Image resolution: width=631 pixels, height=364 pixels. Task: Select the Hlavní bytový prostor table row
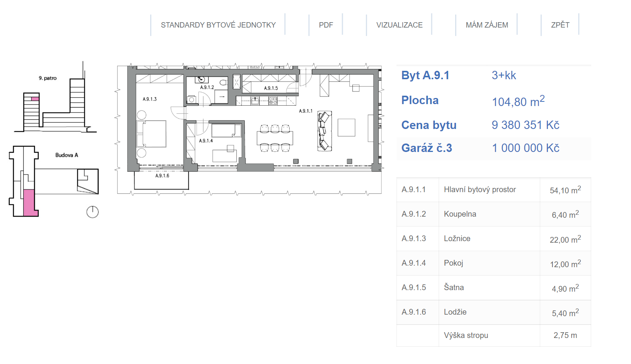[x=493, y=190]
